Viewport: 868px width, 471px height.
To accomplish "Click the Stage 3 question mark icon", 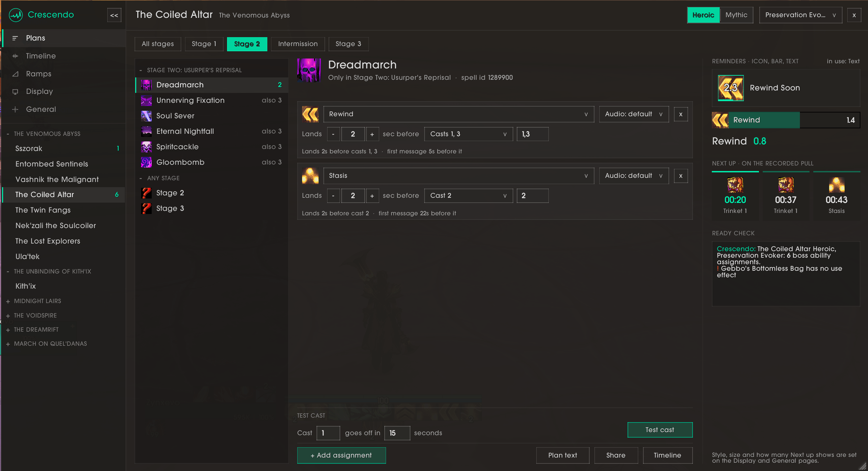I will [x=146, y=208].
